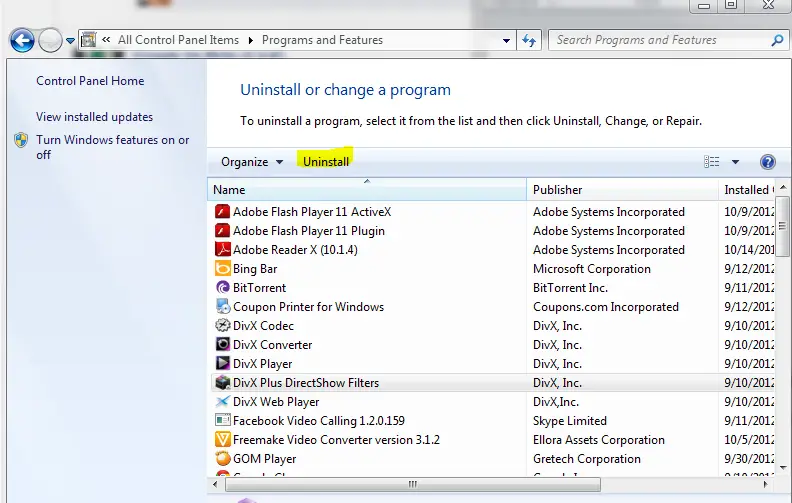Click the greyed Forward navigation arrow
The height and width of the screenshot is (503, 792).
50,40
